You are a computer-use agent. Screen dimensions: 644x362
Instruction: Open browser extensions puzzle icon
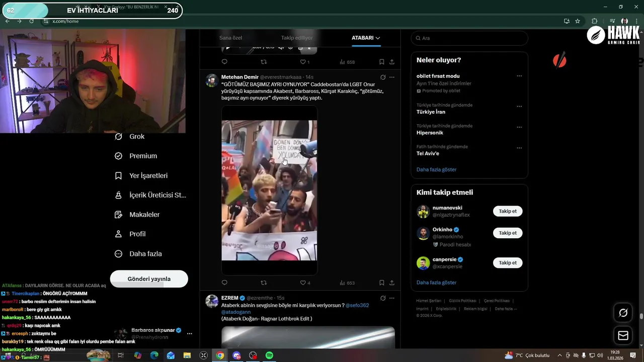595,21
